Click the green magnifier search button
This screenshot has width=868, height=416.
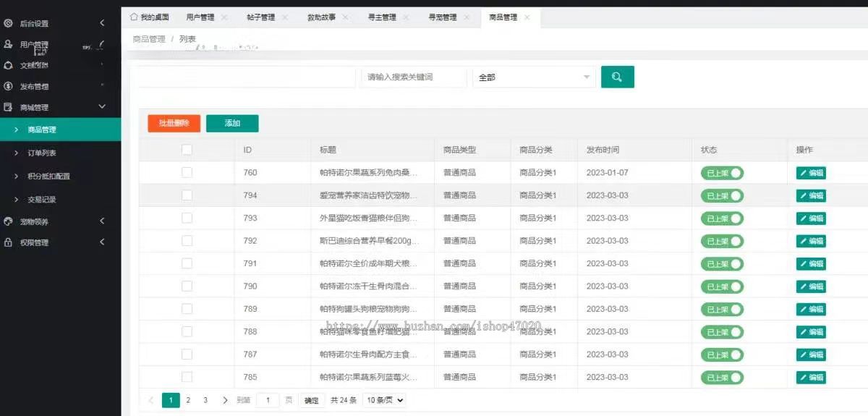(618, 77)
